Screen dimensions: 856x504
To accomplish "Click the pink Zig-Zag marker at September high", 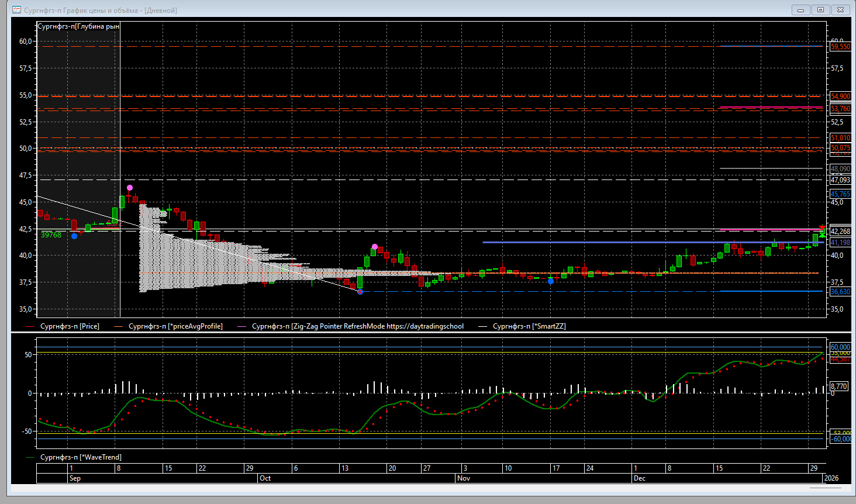I will [x=130, y=188].
